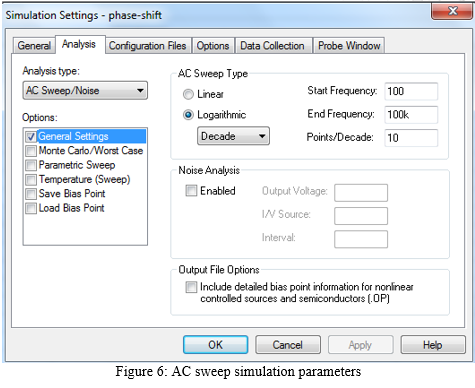Click the End Frequency field
The image size is (475, 388).
(x=411, y=115)
